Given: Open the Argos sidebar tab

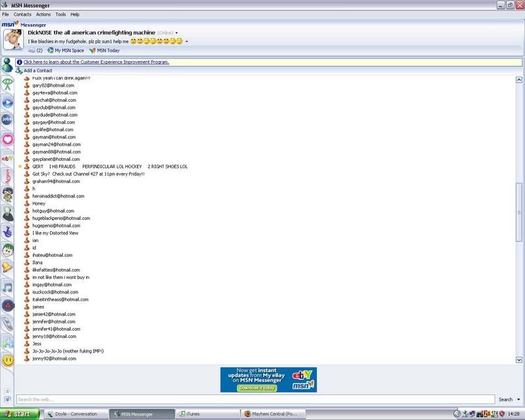Looking at the screenshot, I should (x=7, y=176).
